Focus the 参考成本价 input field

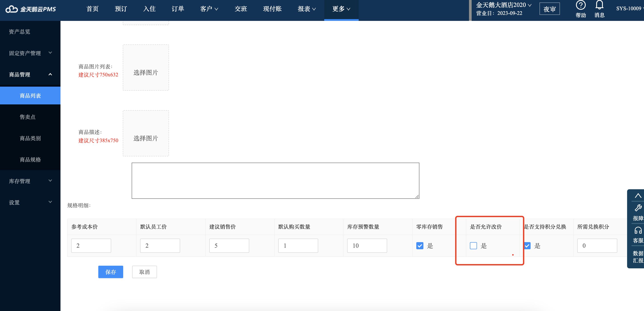click(x=91, y=245)
